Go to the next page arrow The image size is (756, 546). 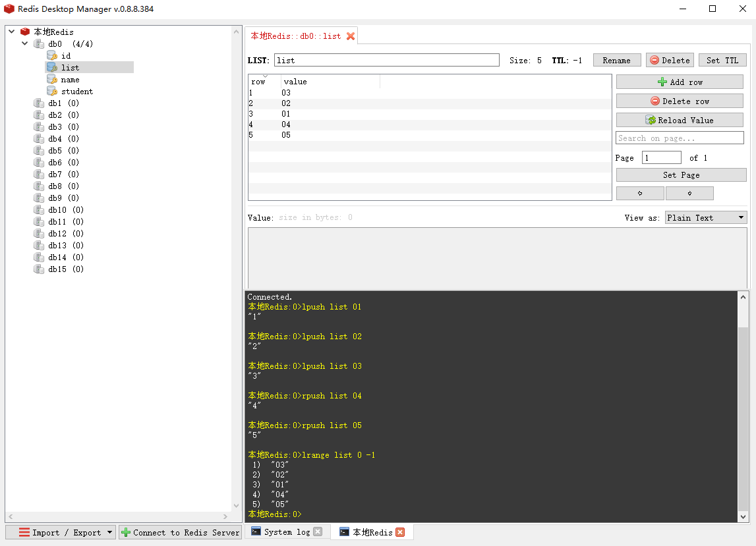689,193
